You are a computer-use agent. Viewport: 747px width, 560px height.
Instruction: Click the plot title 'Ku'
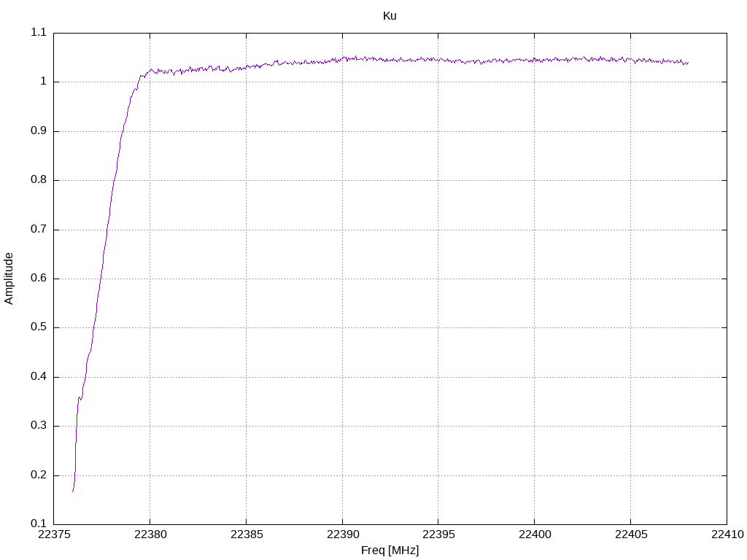[390, 16]
